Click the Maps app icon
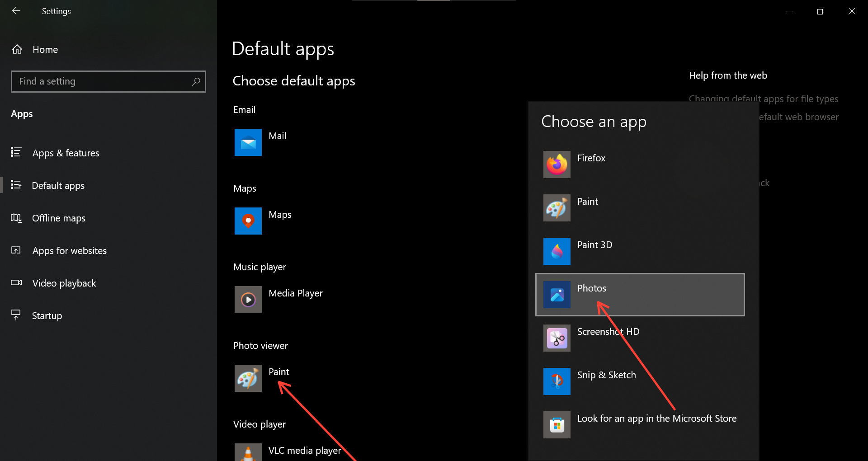The height and width of the screenshot is (461, 868). pyautogui.click(x=248, y=221)
